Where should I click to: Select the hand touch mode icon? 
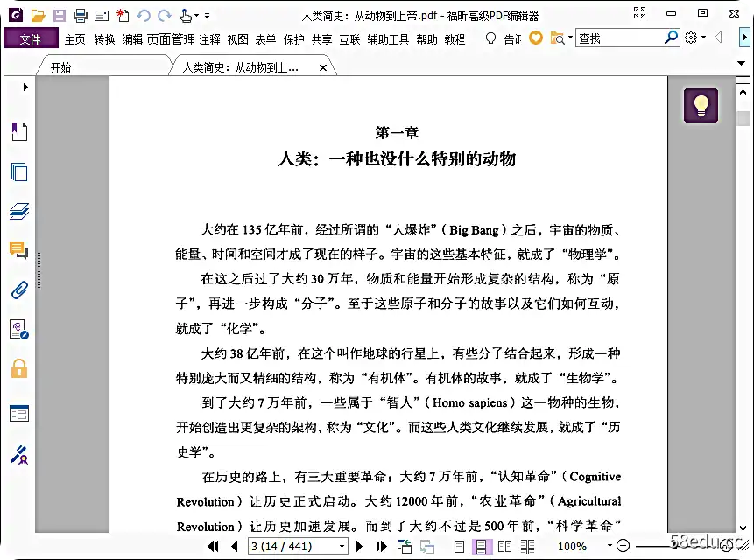186,16
